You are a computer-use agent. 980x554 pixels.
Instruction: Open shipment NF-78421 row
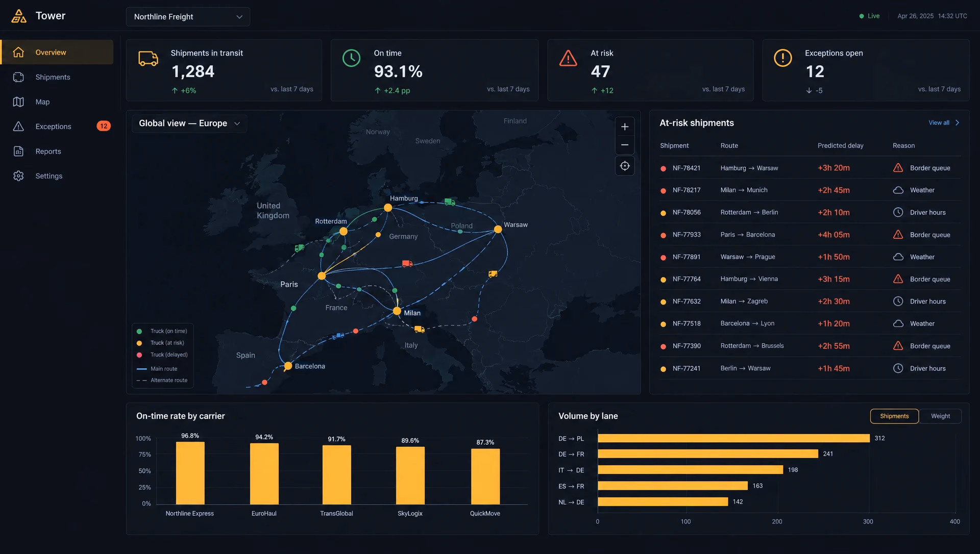point(810,168)
